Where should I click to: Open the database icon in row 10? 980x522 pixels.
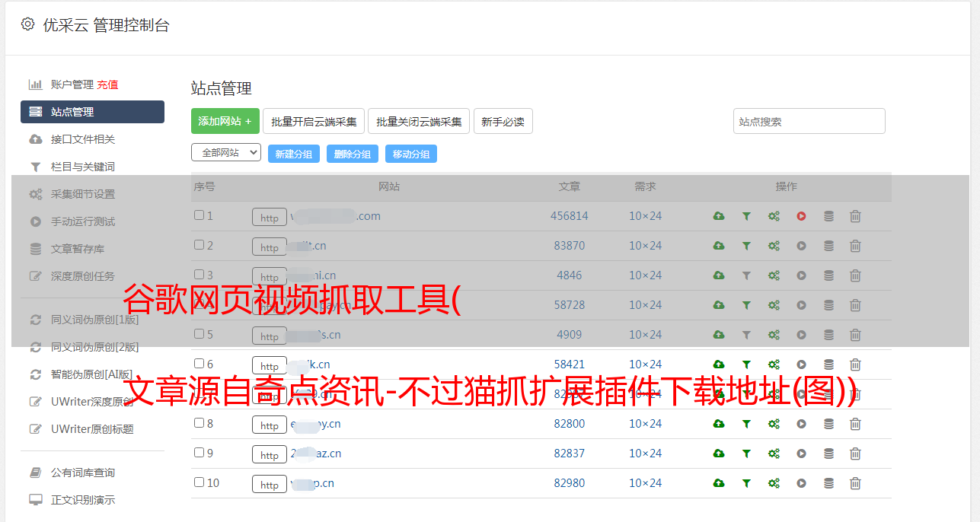point(828,483)
